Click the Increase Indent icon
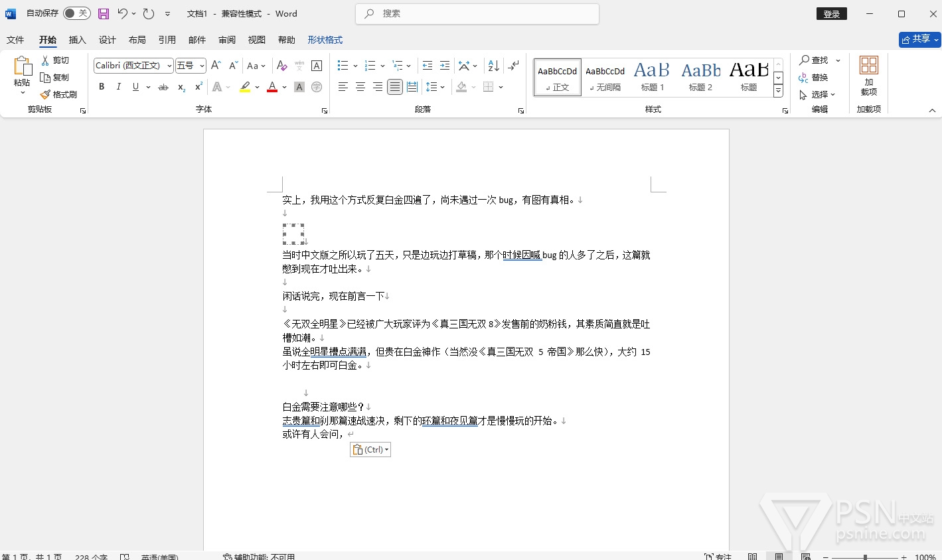 [445, 66]
